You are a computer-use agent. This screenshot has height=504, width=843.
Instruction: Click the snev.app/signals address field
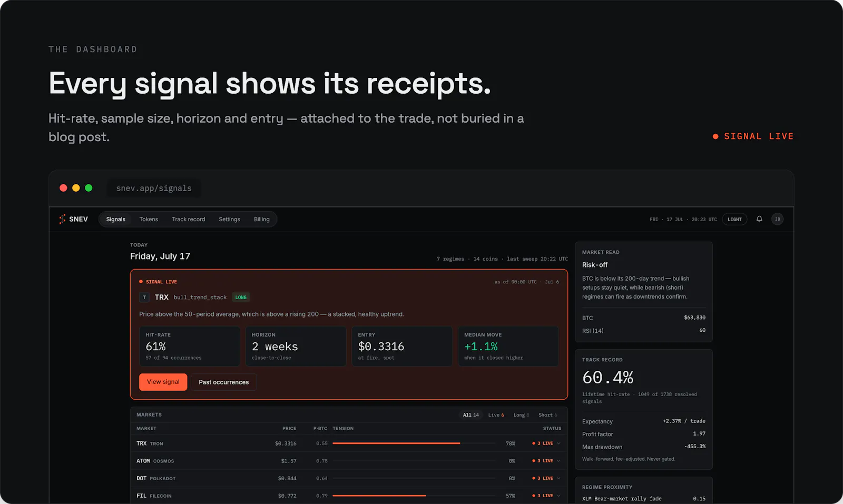(154, 188)
